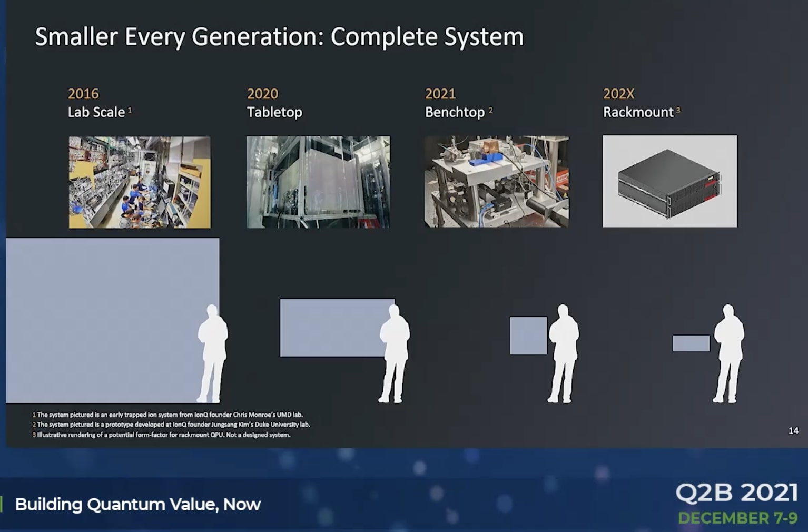Click the page number 14
The image size is (808, 532).
coord(793,430)
